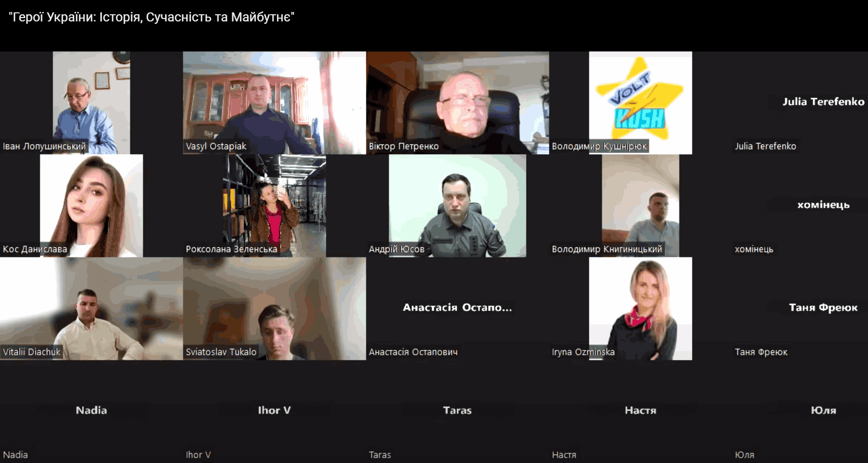Select Володимир Книгиницький's video tile
Screen dimensions: 868x463
[x=641, y=205]
